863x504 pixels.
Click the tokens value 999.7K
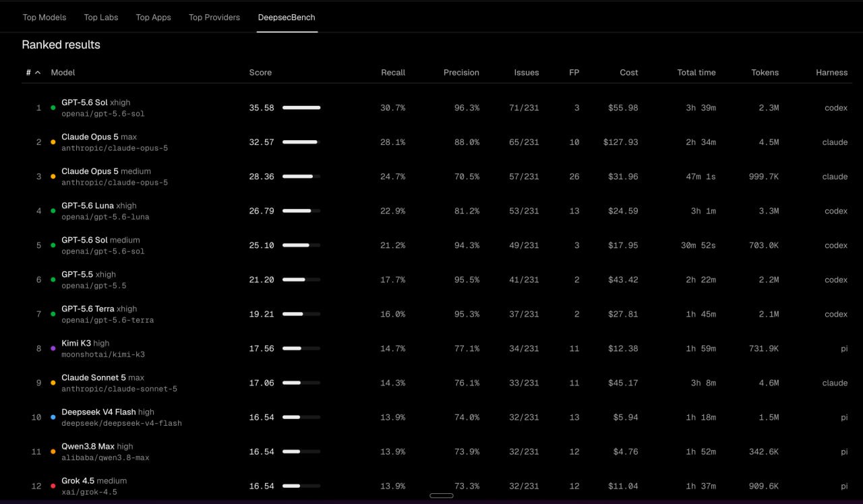point(764,177)
